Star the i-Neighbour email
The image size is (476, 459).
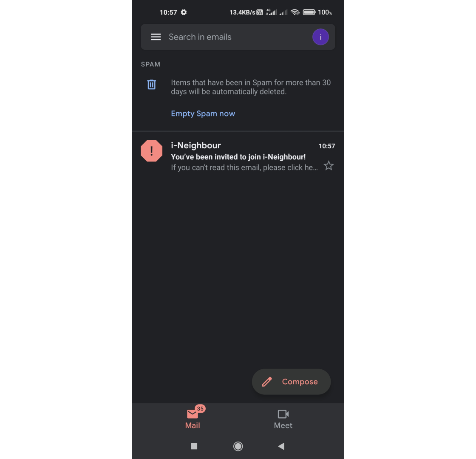coord(329,166)
